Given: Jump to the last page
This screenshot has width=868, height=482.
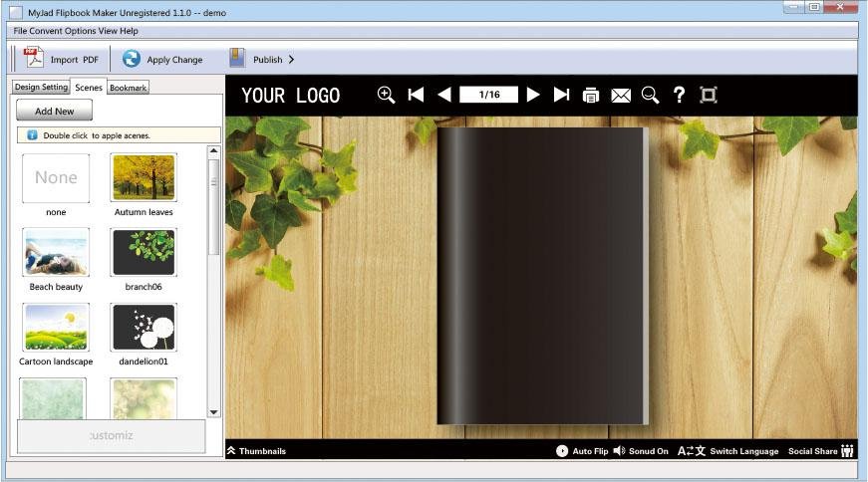Looking at the screenshot, I should (x=561, y=95).
